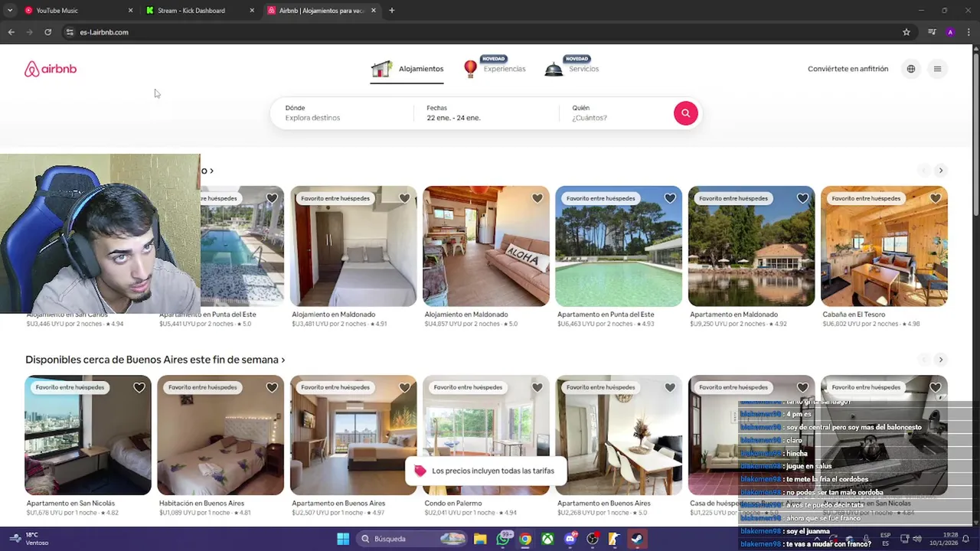Open Discord from taskbar
The width and height of the screenshot is (980, 551).
click(570, 539)
